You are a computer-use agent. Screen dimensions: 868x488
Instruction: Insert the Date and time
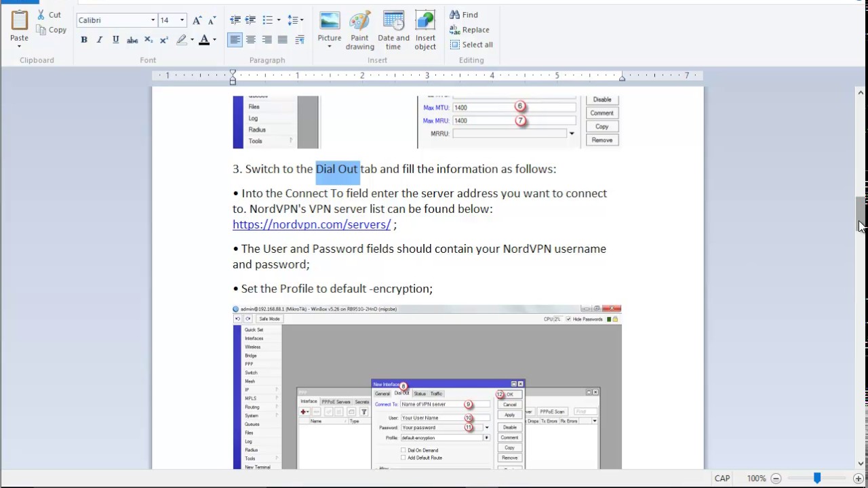tap(393, 30)
